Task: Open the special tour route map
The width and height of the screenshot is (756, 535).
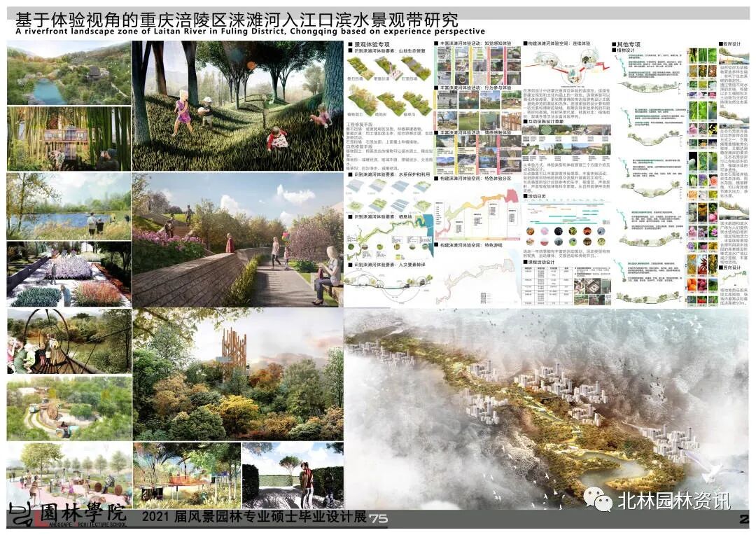Action: click(477, 277)
